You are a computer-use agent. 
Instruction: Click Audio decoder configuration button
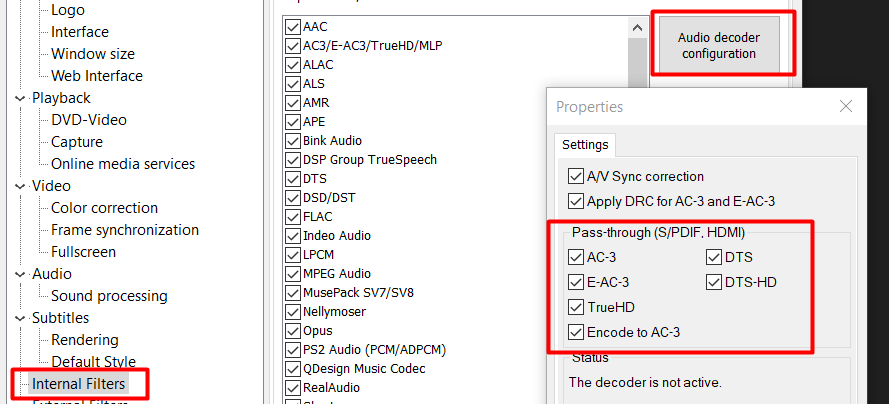click(718, 46)
